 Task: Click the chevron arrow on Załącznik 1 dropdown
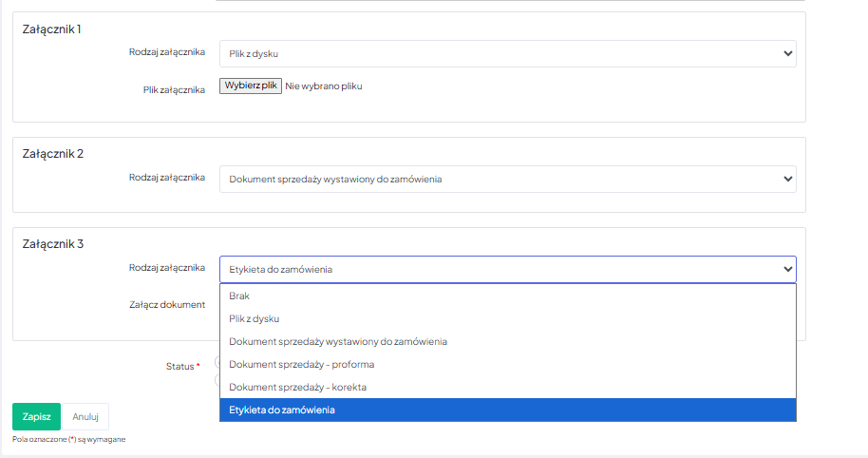click(x=787, y=54)
